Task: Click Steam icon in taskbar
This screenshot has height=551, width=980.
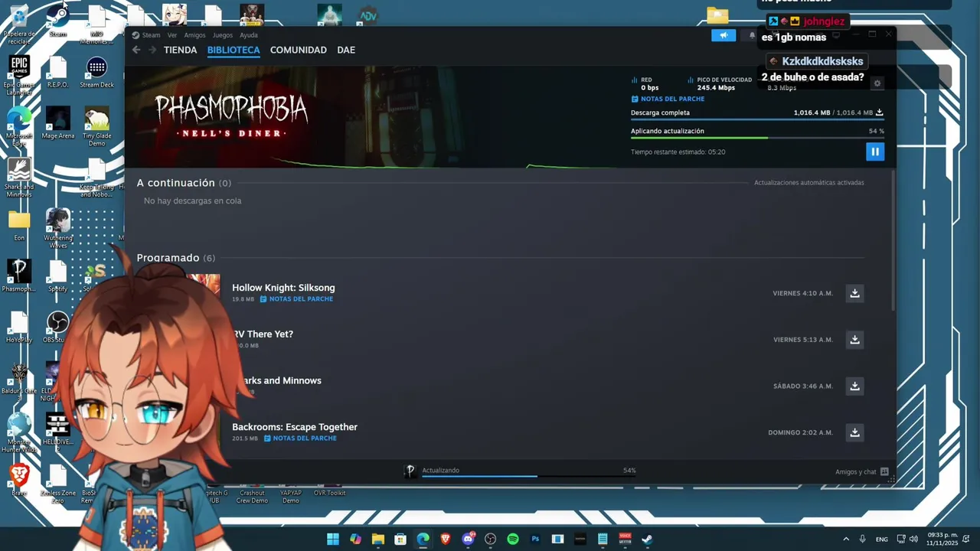Action: click(x=648, y=539)
